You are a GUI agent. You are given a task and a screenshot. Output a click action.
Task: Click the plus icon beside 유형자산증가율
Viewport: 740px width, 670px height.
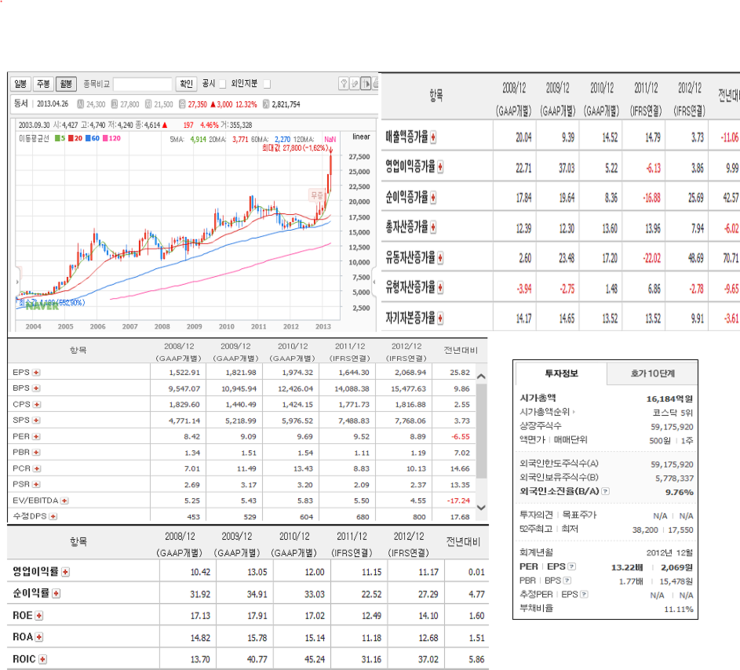pos(440,287)
